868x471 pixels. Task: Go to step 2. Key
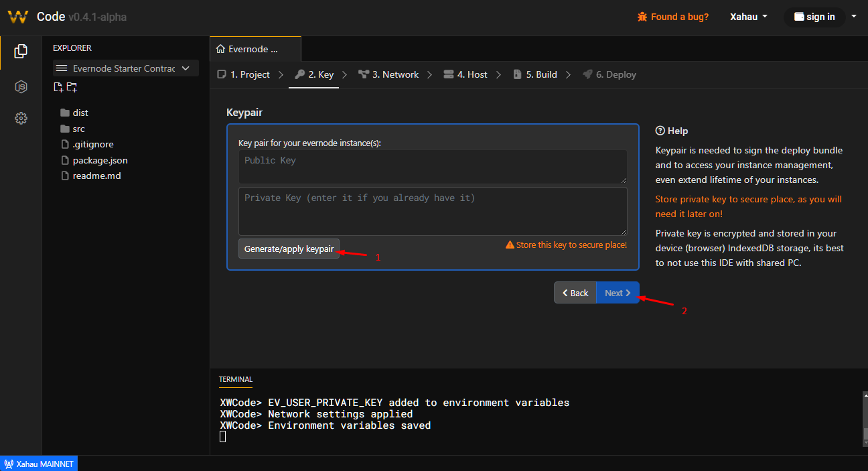[315, 74]
